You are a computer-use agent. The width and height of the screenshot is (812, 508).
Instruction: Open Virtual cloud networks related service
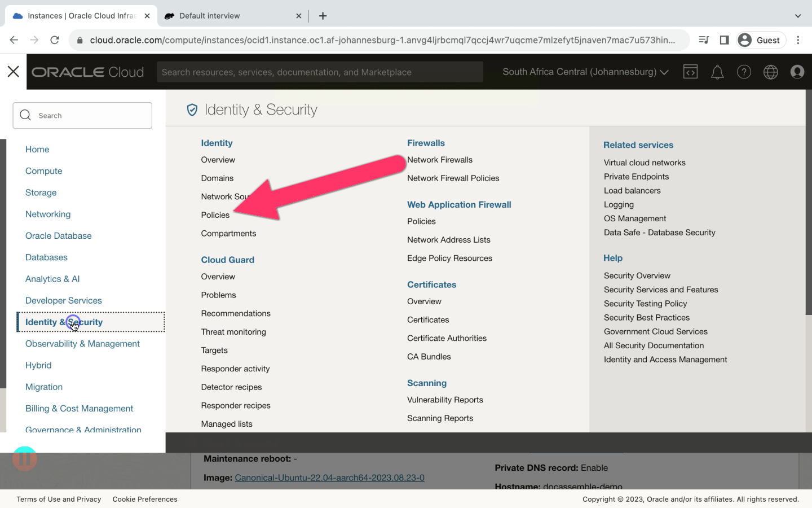tap(645, 163)
